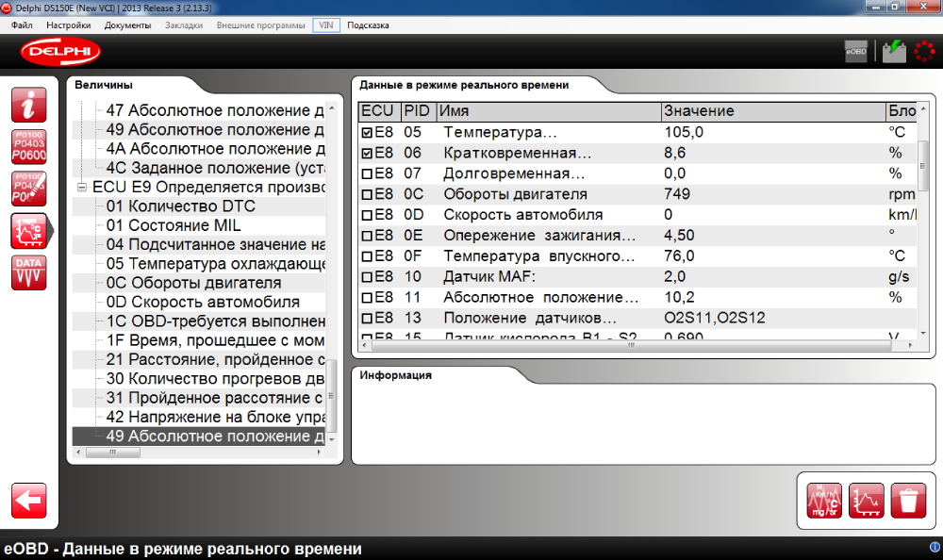Open the Файл menu
Viewport: 943px width, 560px height.
(22, 25)
